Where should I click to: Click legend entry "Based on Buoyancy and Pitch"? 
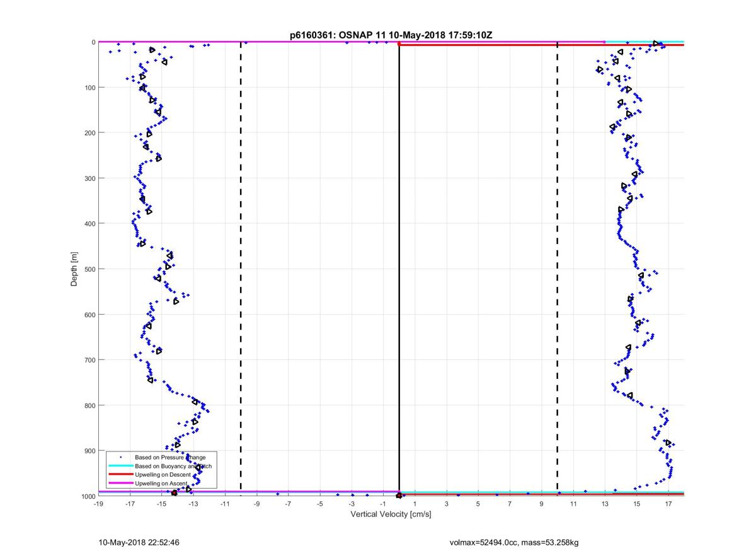(x=174, y=466)
